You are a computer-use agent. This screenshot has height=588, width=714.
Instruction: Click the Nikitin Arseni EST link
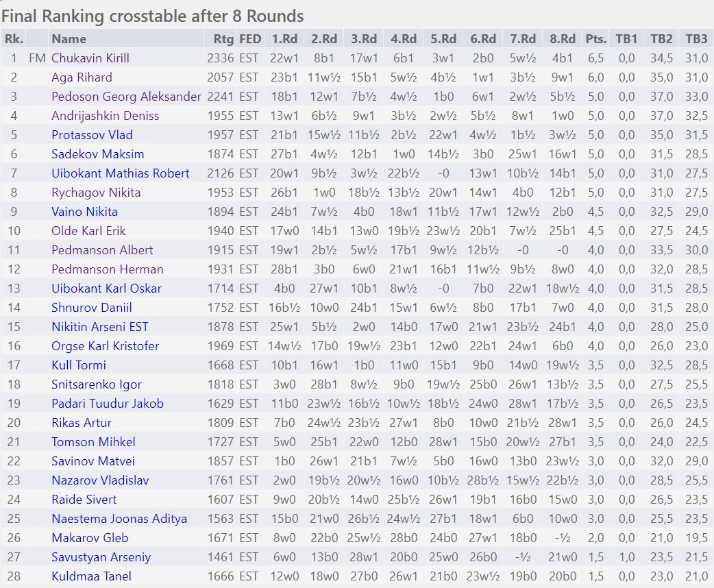100,327
